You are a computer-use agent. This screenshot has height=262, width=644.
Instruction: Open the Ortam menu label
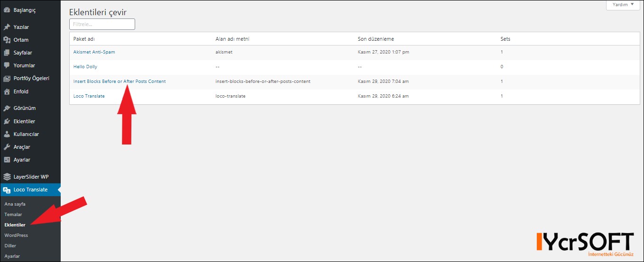coord(21,40)
